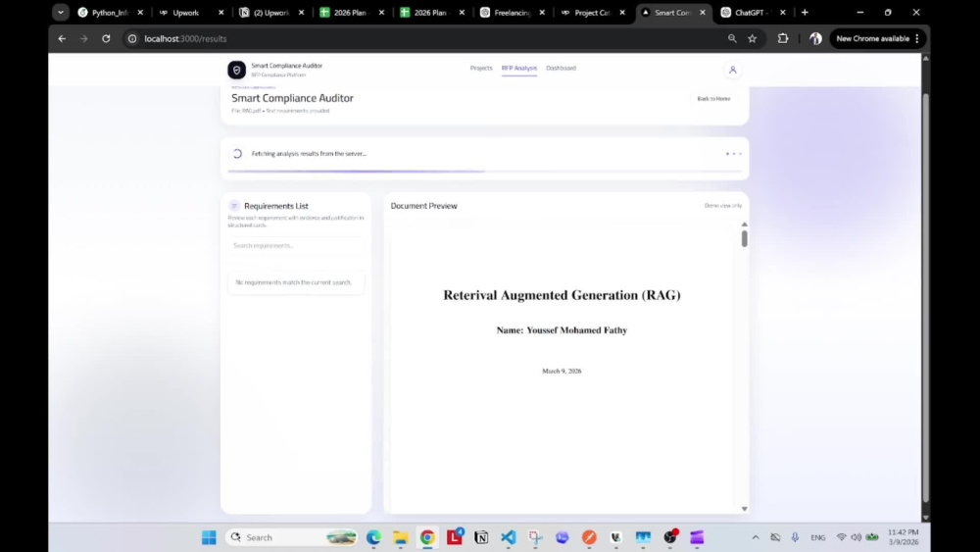The height and width of the screenshot is (552, 980).
Task: Open the Windows Start menu
Action: [209, 537]
